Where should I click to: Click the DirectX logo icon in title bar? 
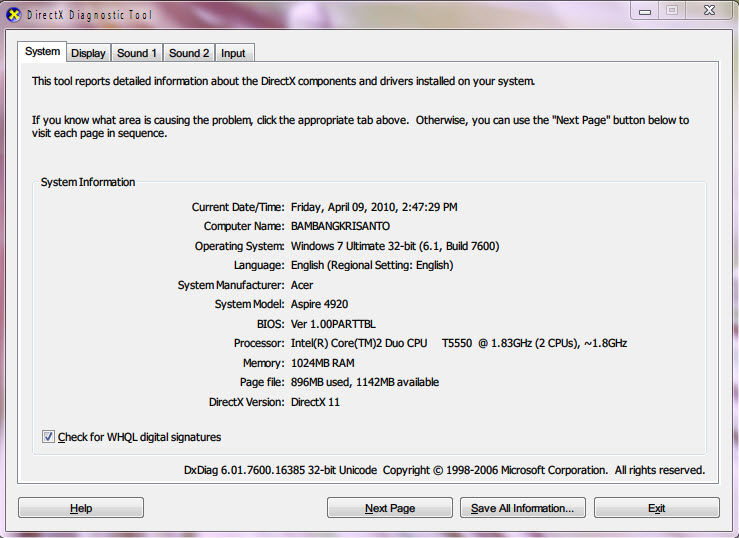(14, 15)
